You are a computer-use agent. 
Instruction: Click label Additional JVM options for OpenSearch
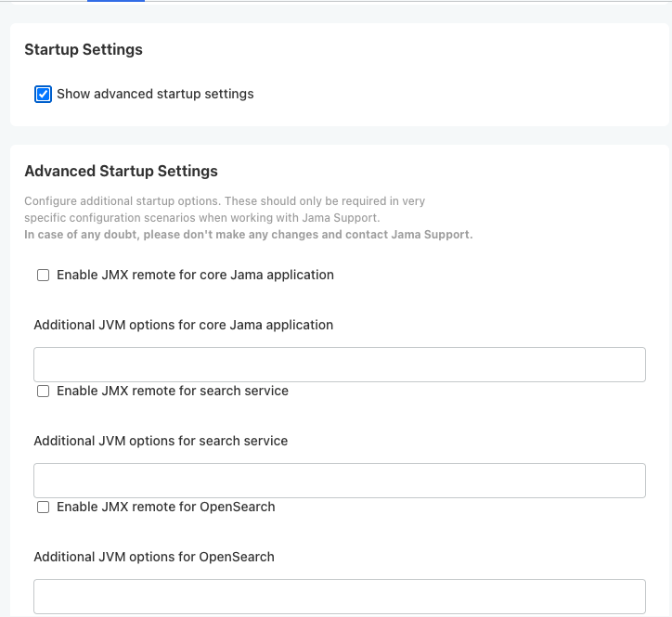154,557
